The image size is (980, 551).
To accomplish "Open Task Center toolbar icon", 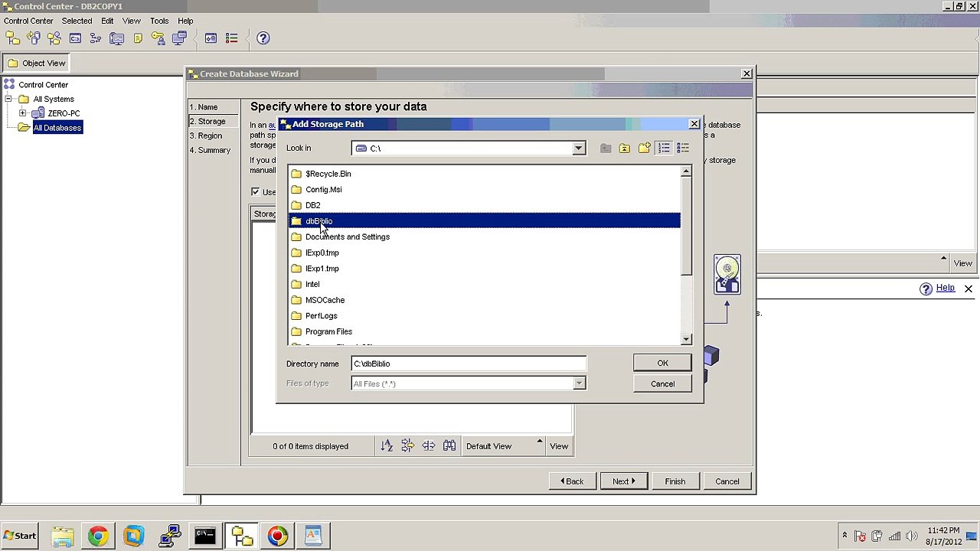I will [96, 38].
